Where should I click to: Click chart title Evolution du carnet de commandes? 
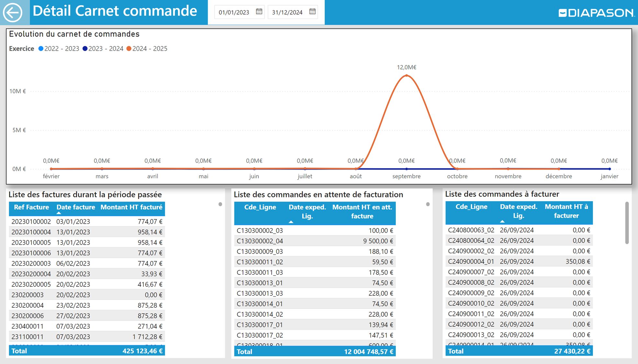pyautogui.click(x=74, y=34)
